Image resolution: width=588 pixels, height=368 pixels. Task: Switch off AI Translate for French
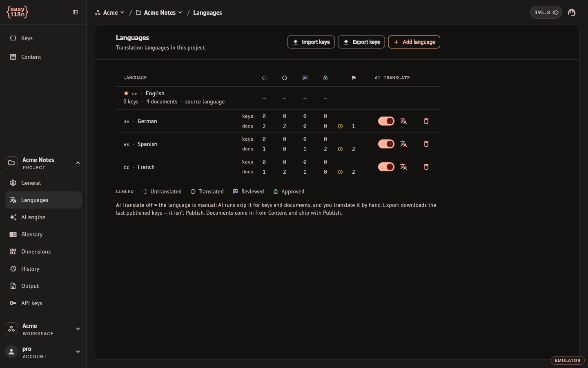click(x=386, y=167)
